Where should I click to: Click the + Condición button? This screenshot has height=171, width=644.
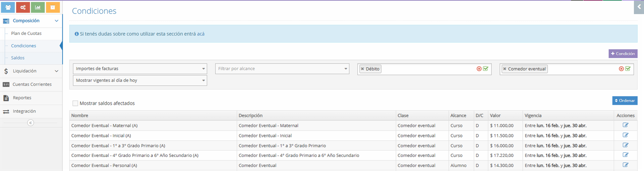623,53
